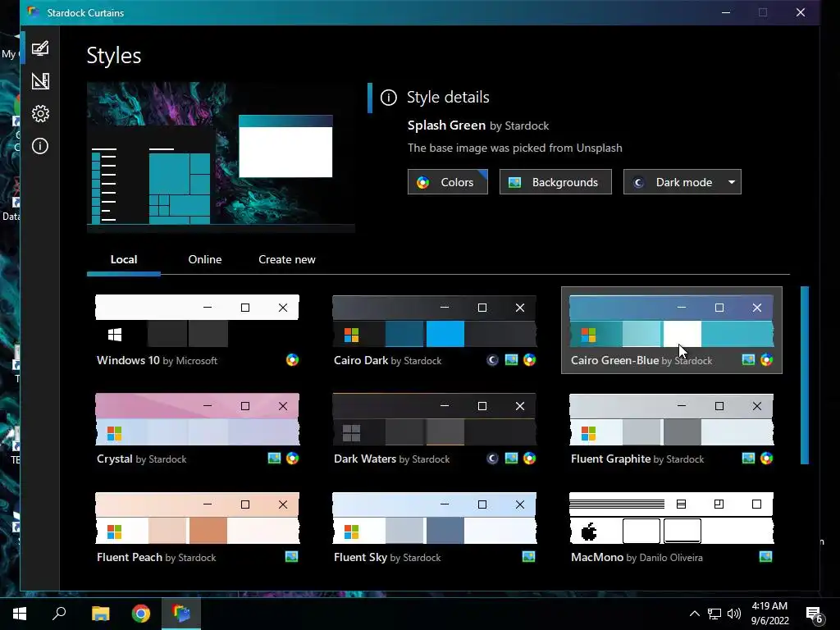This screenshot has height=630, width=840.
Task: Click colors wheel on Cairo Green-Blue
Action: pos(767,360)
